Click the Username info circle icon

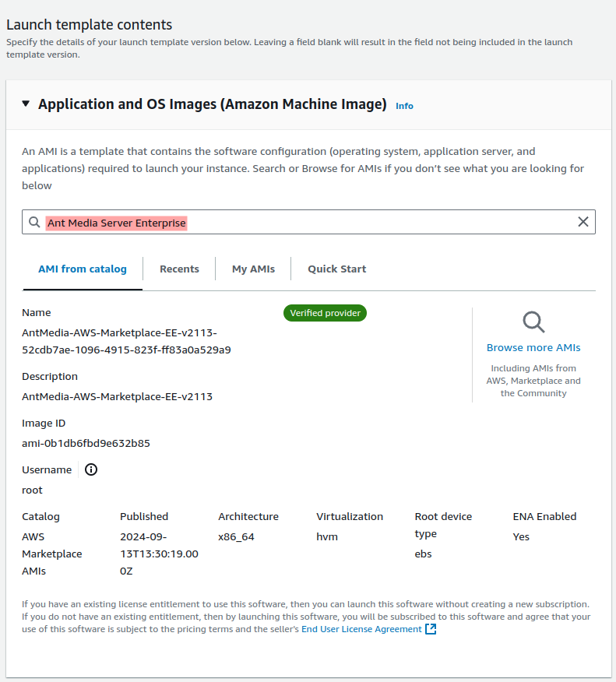point(91,469)
